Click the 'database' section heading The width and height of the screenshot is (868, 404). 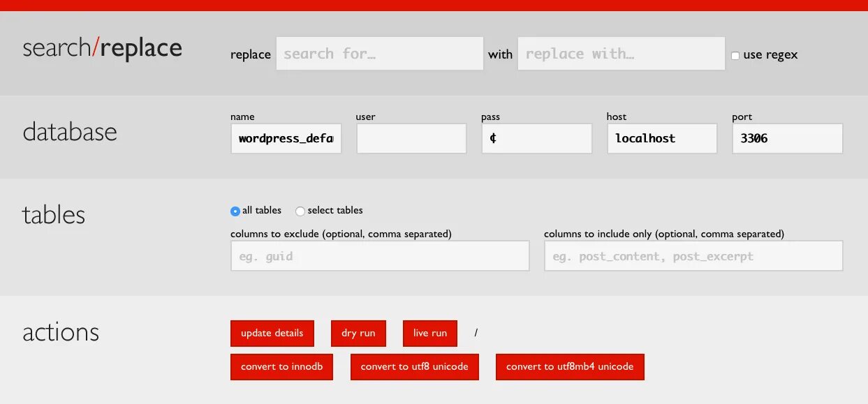coord(70,132)
